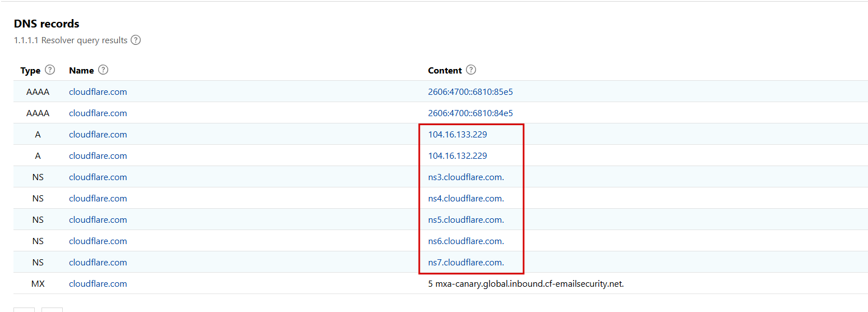868x312 pixels.
Task: Click the DNS records heading
Action: (x=47, y=24)
